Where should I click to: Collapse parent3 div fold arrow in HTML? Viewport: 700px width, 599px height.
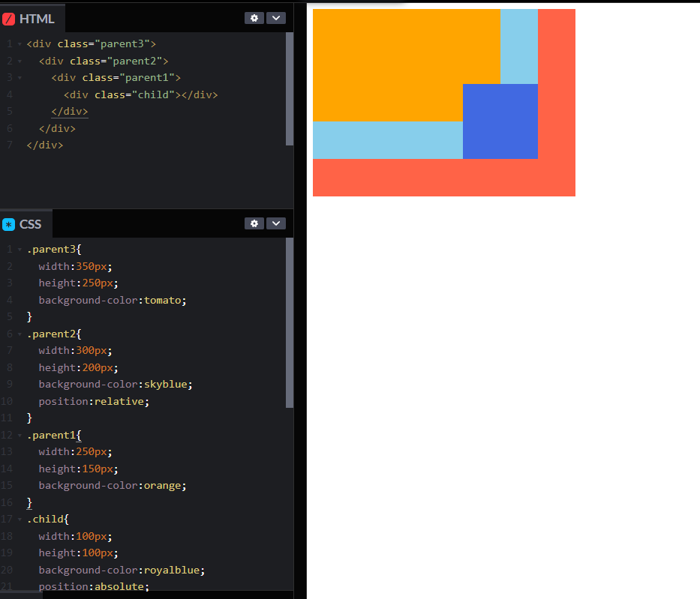coord(20,44)
